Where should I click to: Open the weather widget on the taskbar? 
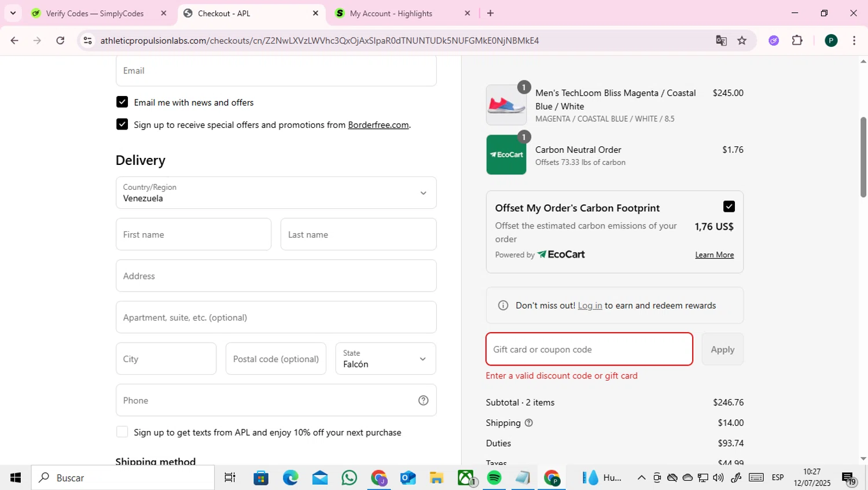tap(602, 478)
